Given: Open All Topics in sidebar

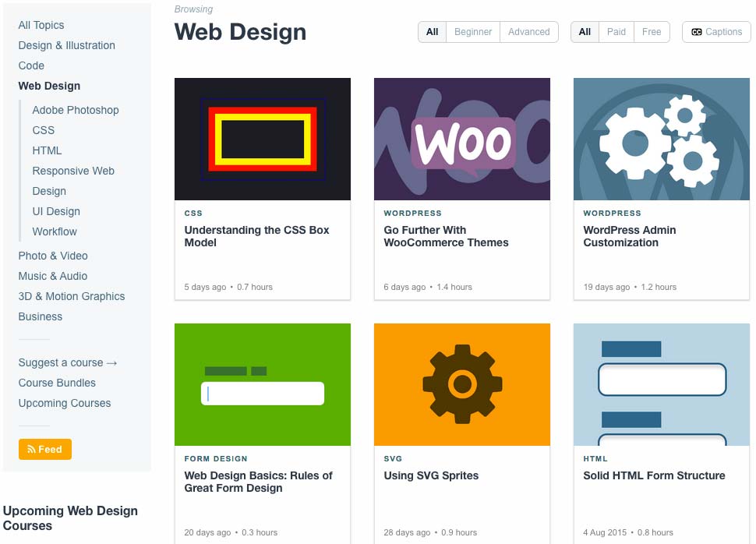Looking at the screenshot, I should click(41, 25).
